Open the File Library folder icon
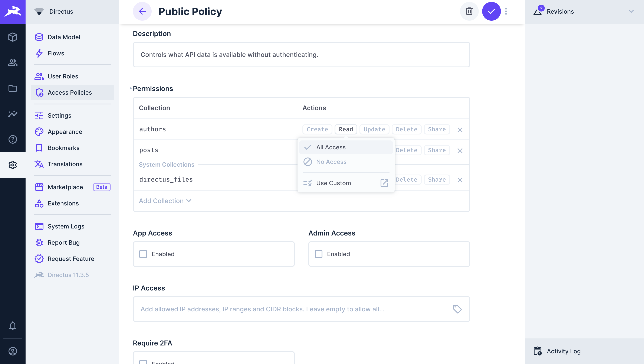The height and width of the screenshot is (364, 644). pyautogui.click(x=13, y=88)
